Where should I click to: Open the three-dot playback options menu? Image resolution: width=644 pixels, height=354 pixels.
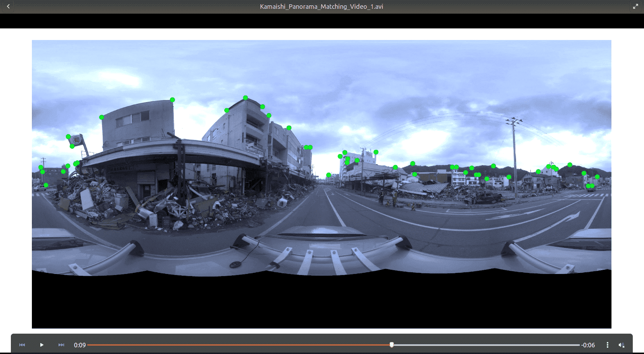point(607,345)
